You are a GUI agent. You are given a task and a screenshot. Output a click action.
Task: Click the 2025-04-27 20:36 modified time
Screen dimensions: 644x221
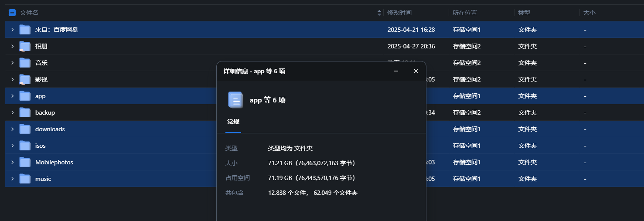[x=411, y=46]
